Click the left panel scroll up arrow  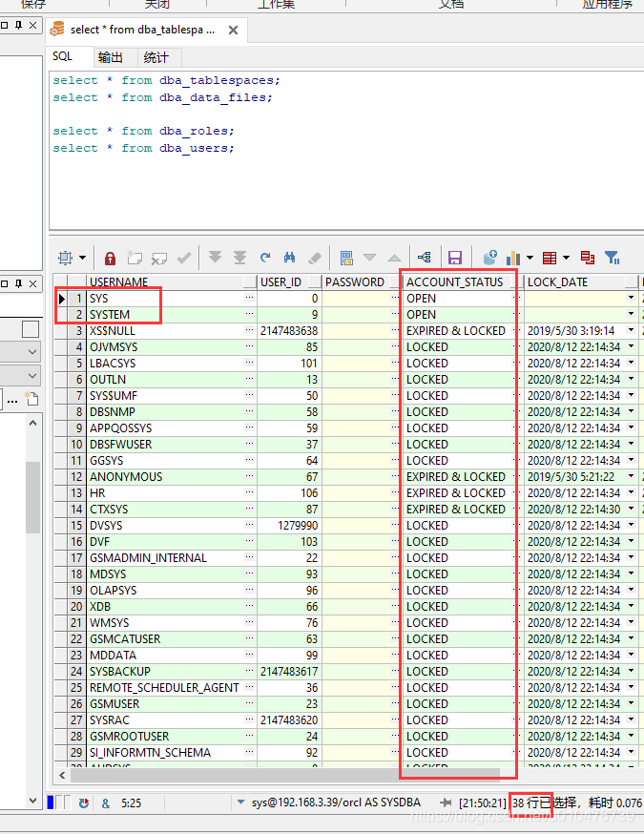[x=33, y=424]
